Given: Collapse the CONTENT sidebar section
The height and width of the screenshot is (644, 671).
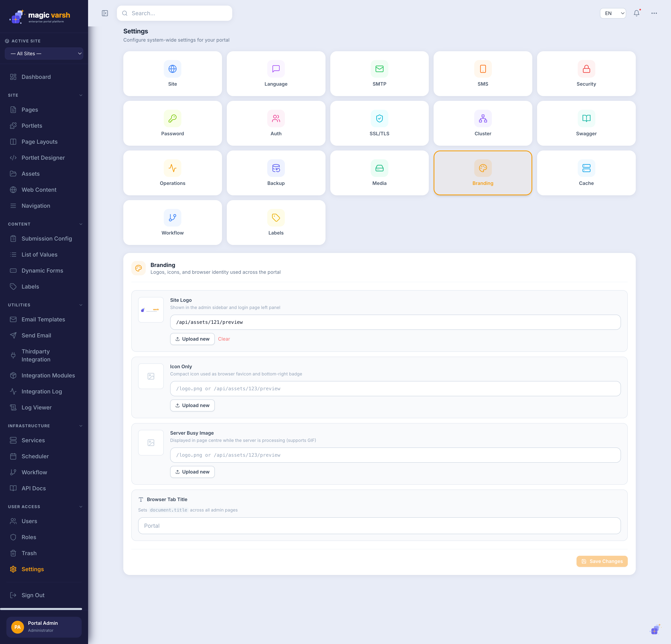Looking at the screenshot, I should 81,224.
